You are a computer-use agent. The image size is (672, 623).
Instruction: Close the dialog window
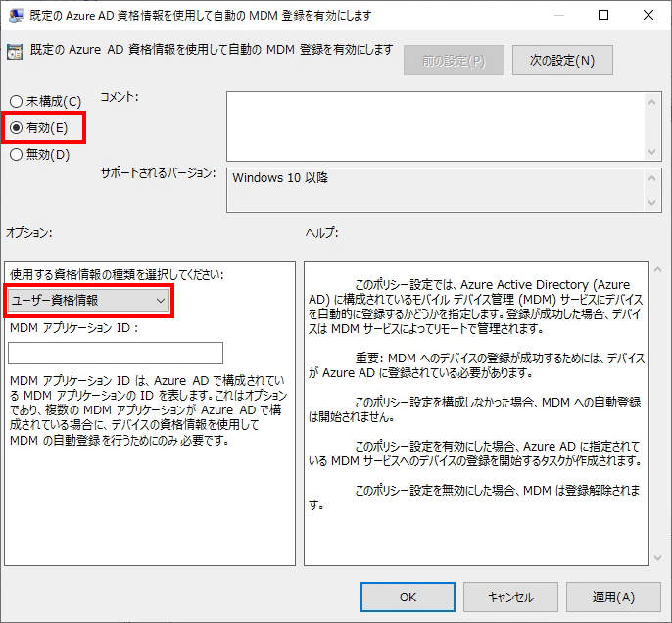(648, 15)
